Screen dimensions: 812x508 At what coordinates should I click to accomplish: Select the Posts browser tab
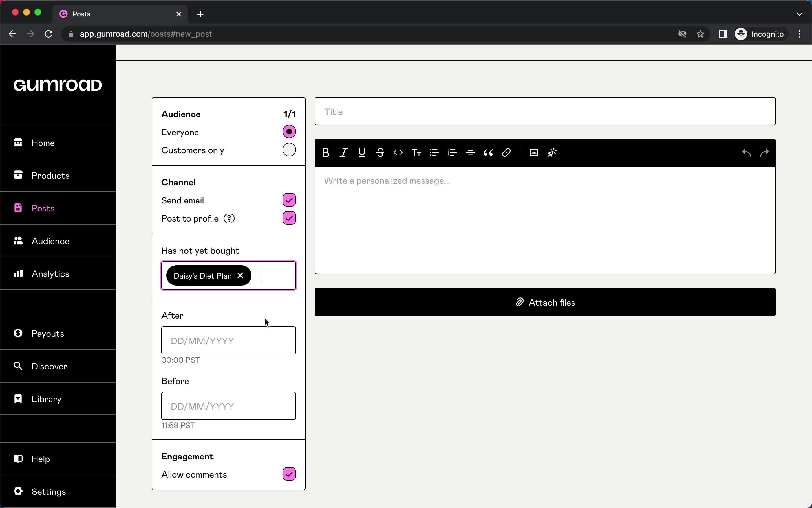(120, 14)
